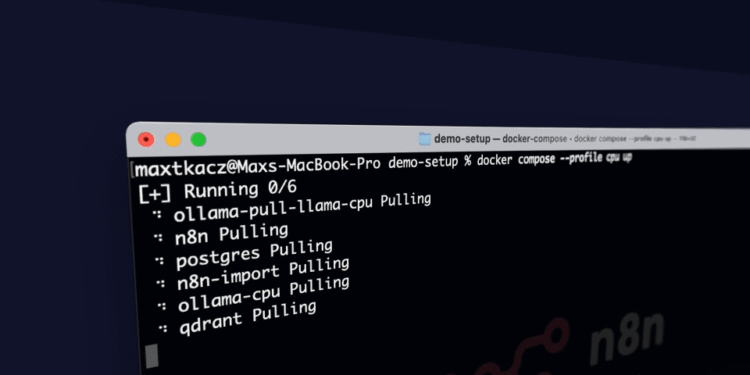This screenshot has width=750, height=375.
Task: Click the maxtkacz@Maxs-MacBook-Pro prompt text
Action: [258, 167]
